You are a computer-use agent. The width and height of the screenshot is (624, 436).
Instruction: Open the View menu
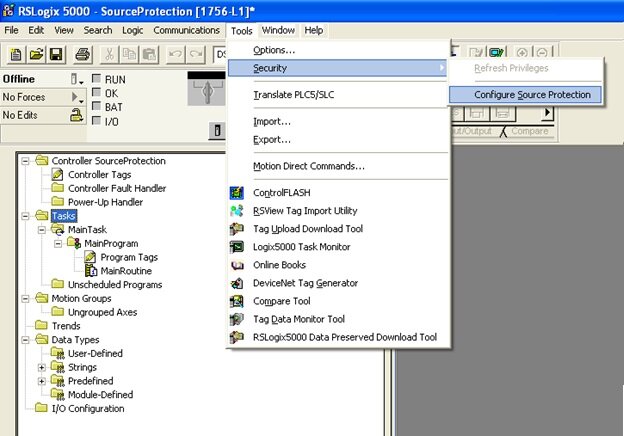(x=64, y=30)
